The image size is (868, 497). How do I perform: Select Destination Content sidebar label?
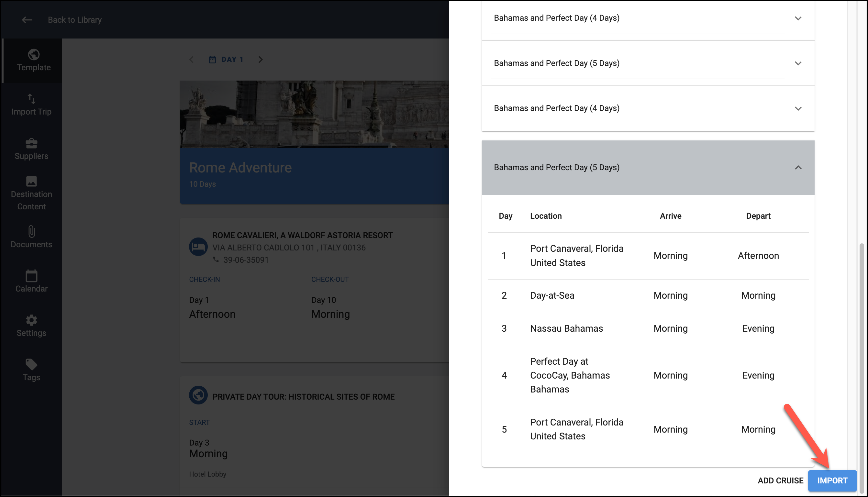coord(31,200)
